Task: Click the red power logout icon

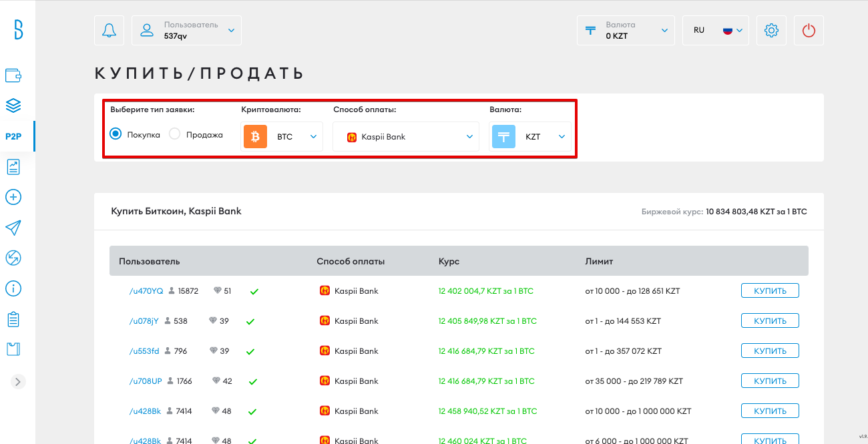Action: coord(809,30)
